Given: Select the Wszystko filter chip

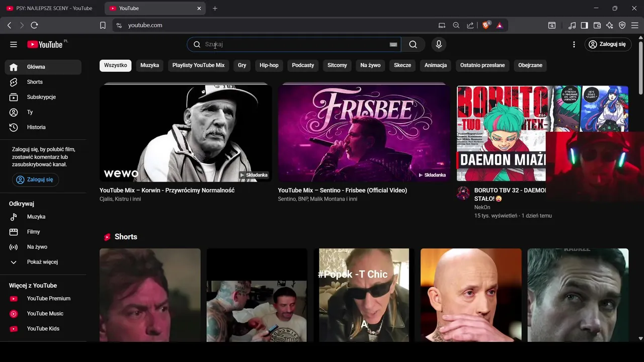Looking at the screenshot, I should [116, 65].
